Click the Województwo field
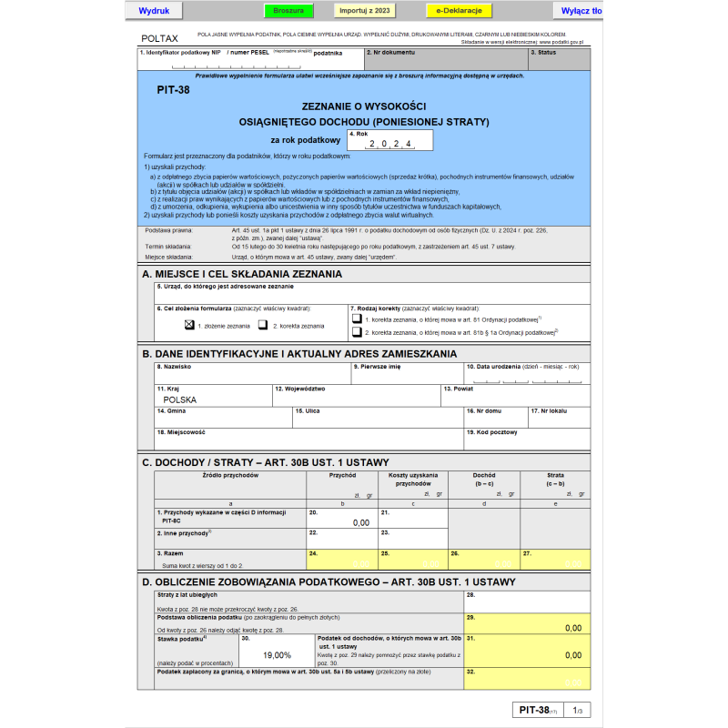This screenshot has height=728, width=728. 355,399
